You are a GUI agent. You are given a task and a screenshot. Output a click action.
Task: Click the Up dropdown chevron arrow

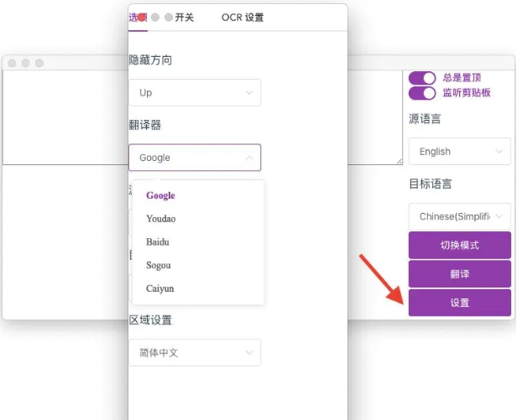point(249,92)
